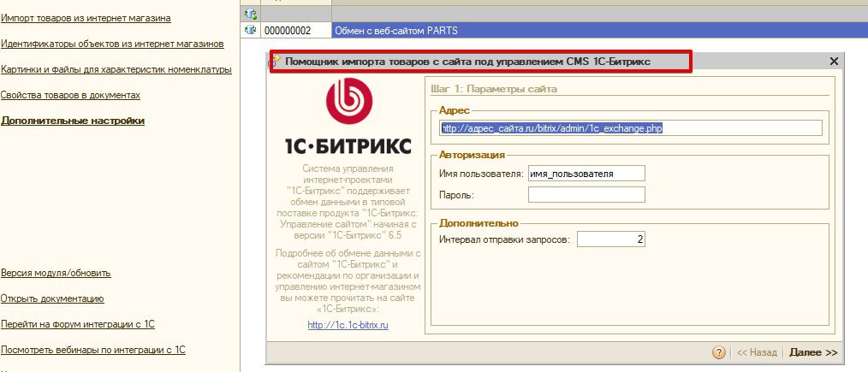Click the Далее >> button

click(x=813, y=352)
